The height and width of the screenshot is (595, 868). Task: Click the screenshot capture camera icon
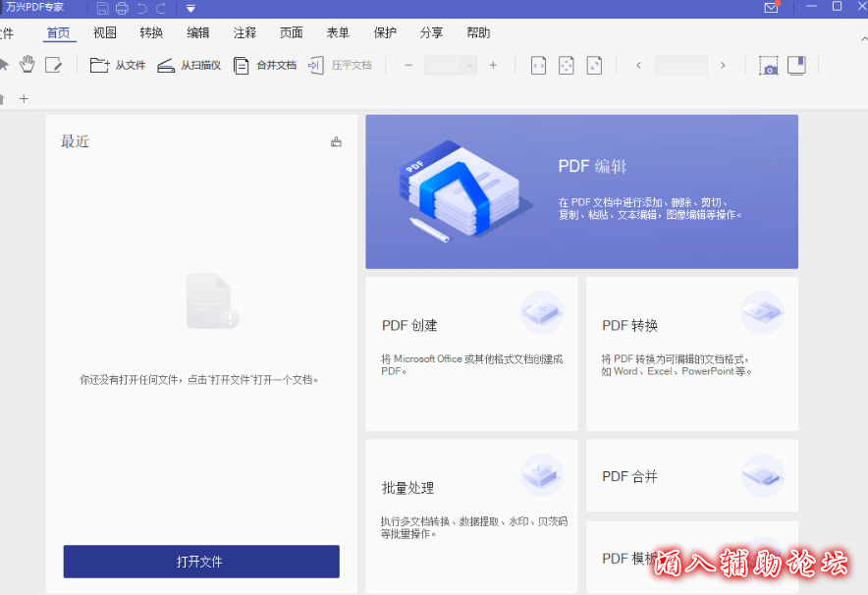tap(768, 66)
